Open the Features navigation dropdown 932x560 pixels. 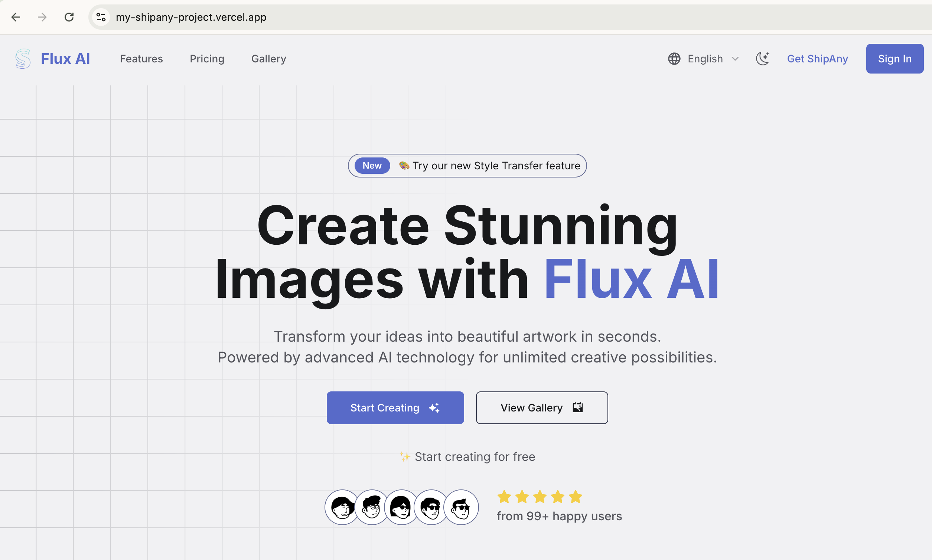141,59
